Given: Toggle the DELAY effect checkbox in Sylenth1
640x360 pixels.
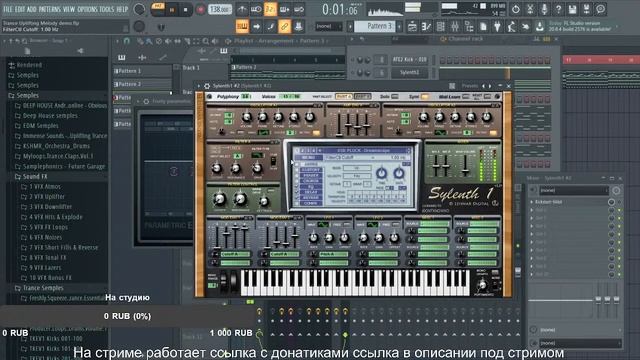Looking at the screenshot, I should [x=297, y=191].
